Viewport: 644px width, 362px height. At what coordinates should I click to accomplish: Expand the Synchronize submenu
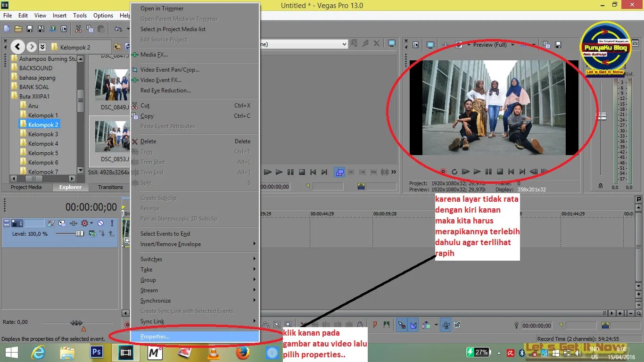tap(195, 301)
